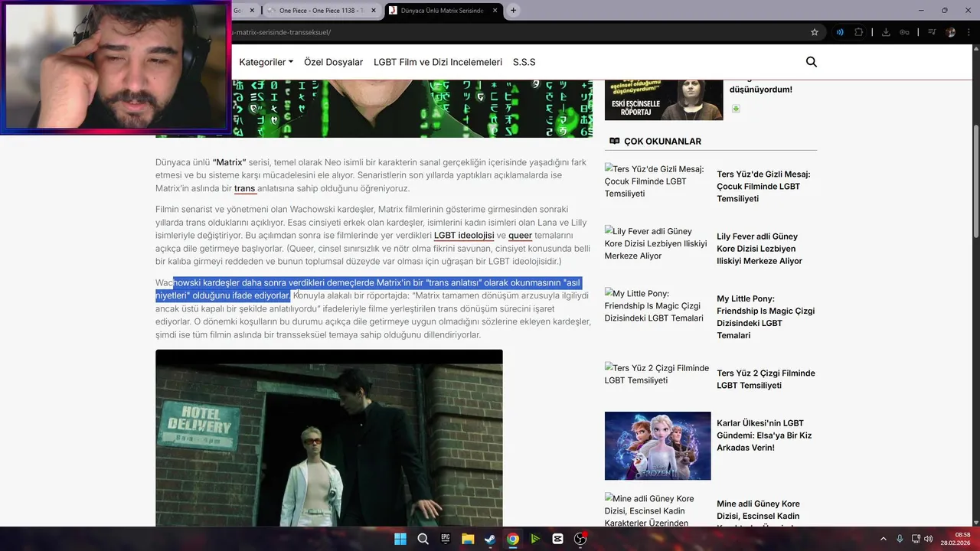Open the S.S.S menu item
The height and width of the screenshot is (551, 980).
[x=524, y=62]
